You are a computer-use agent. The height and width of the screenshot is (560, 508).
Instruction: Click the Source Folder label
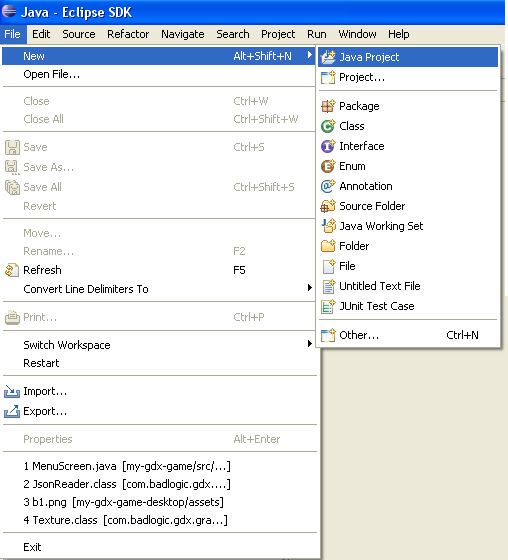coord(372,206)
